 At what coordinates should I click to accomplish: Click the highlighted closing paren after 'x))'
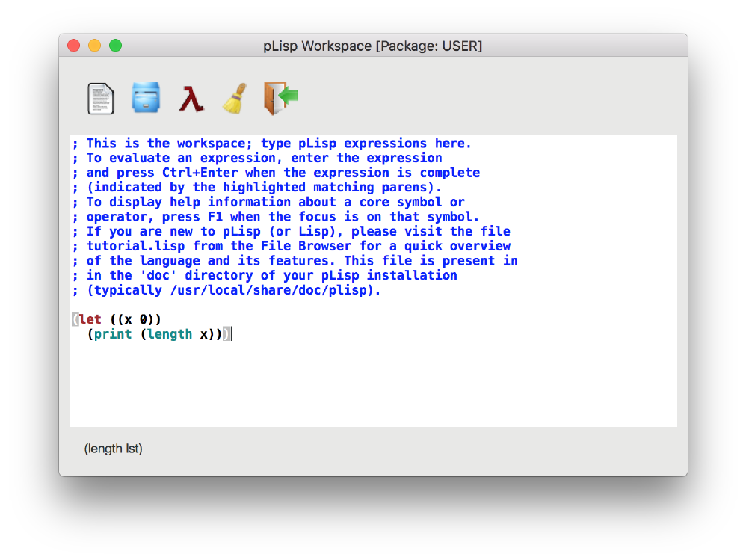point(226,334)
